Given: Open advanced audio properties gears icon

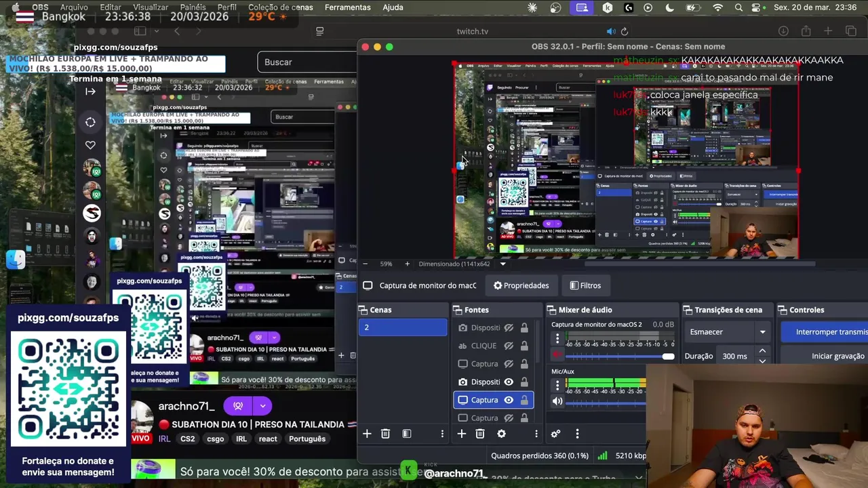Looking at the screenshot, I should [x=555, y=434].
